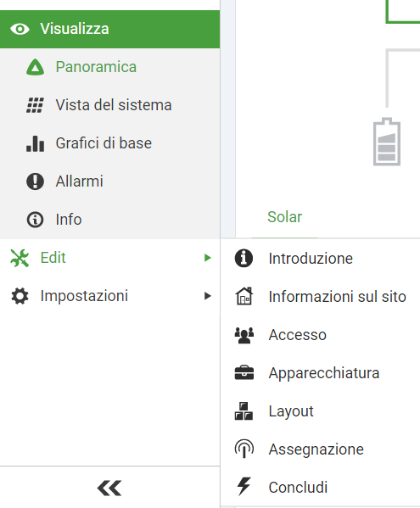Expand the Impostazioni submenu arrow

pos(207,296)
